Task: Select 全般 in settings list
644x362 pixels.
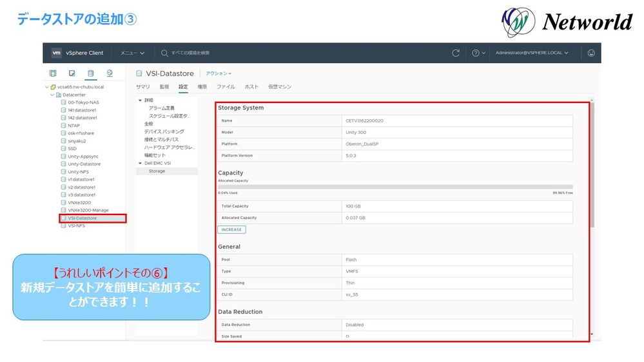Action: point(148,124)
